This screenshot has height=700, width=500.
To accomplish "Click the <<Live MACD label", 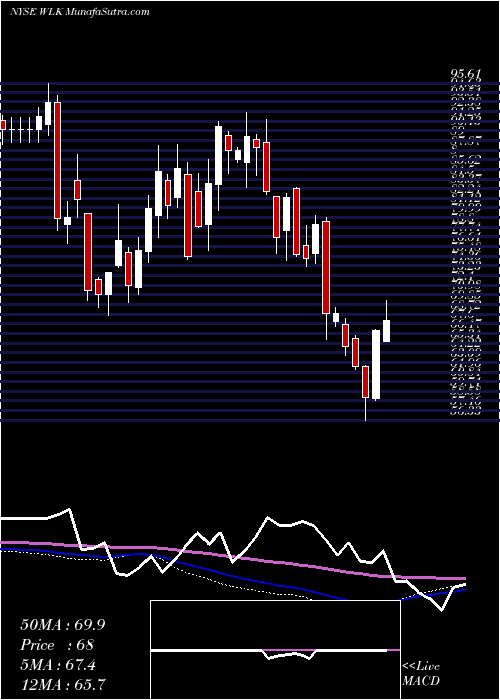I will [x=421, y=674].
